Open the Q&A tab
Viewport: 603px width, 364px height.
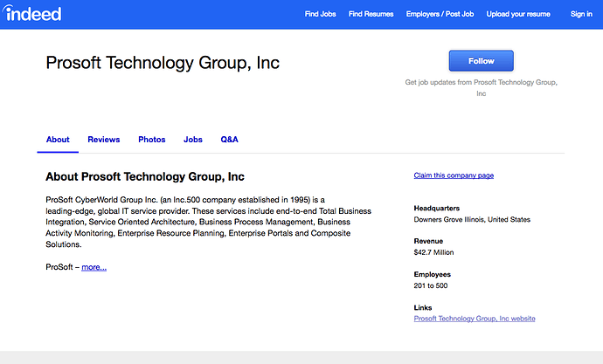[x=229, y=140]
